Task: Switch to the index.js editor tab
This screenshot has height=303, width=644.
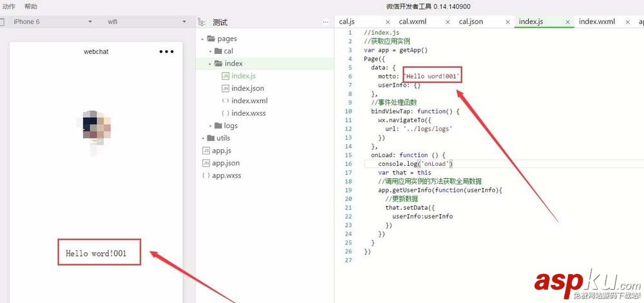Action: pos(531,22)
